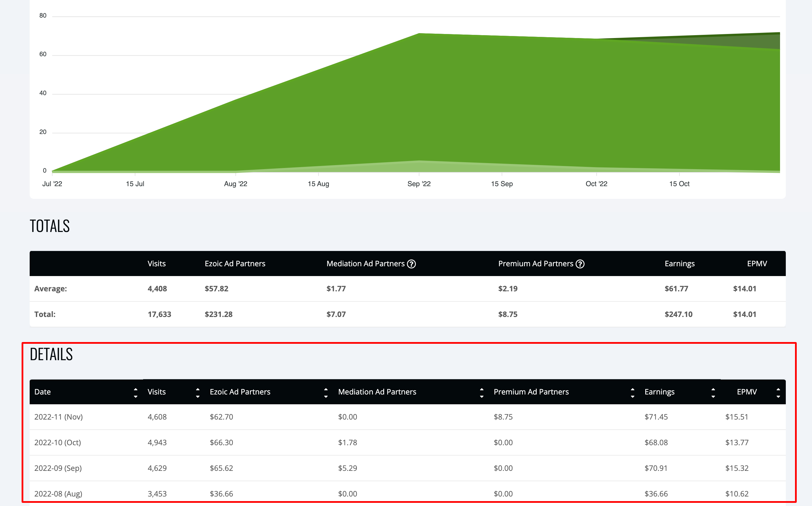The height and width of the screenshot is (506, 812).
Task: Select the 2022-09 (Sep) date cell
Action: [58, 468]
